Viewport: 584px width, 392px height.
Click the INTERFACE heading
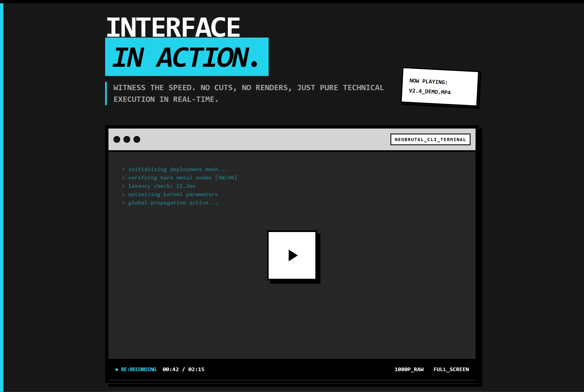[x=173, y=27]
